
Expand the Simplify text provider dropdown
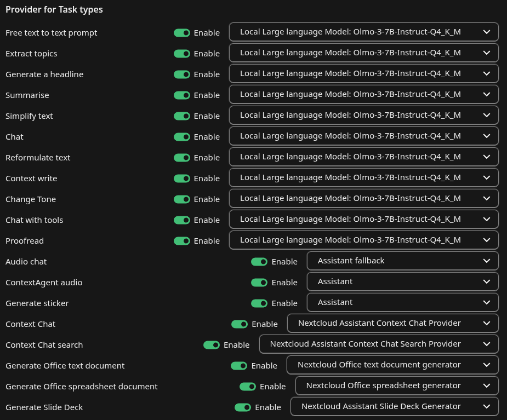pyautogui.click(x=363, y=115)
